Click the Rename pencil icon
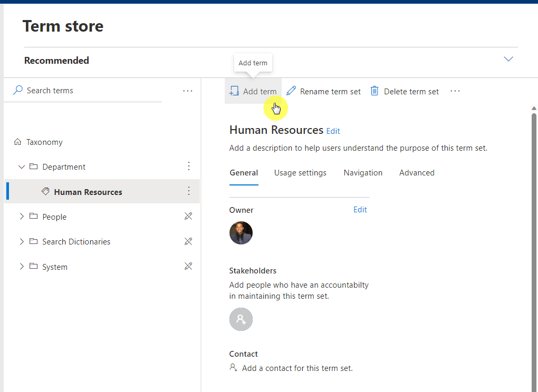The image size is (538, 392). 291,91
